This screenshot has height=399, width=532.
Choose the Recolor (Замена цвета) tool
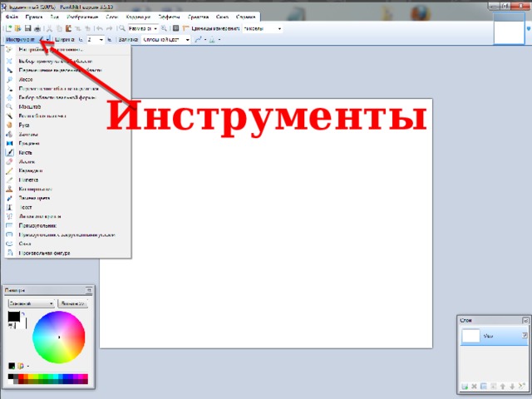pos(68,198)
